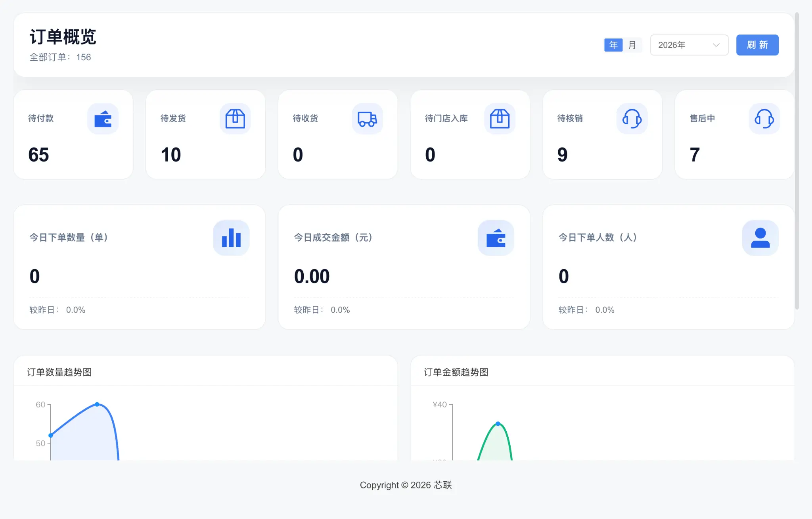Click the 订单概览 heading
This screenshot has height=519, width=812.
point(63,37)
